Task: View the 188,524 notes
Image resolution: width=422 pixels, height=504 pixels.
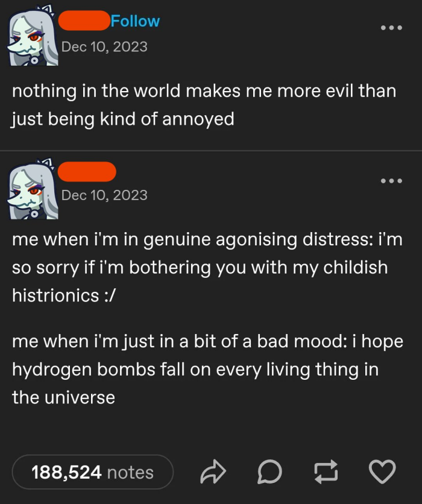Action: tap(93, 472)
